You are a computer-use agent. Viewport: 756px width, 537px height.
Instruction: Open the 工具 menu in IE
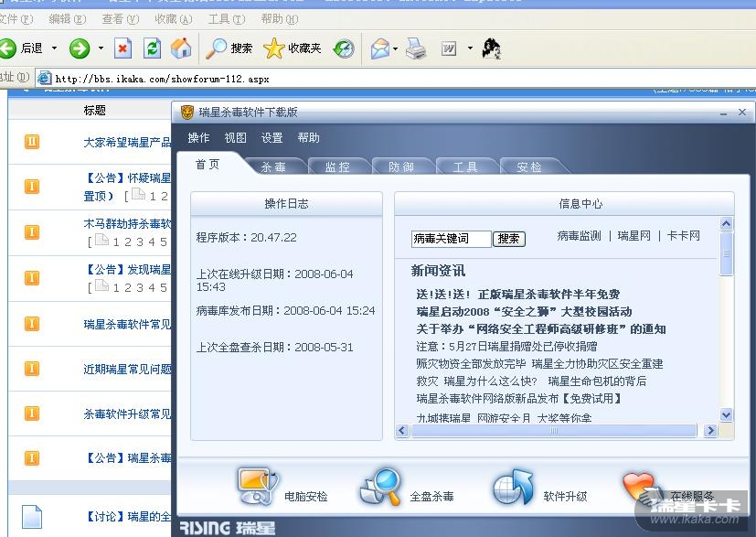(226, 19)
